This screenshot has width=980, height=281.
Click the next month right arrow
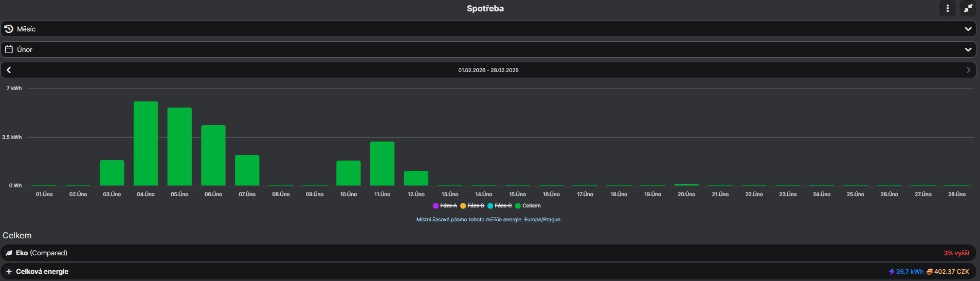pyautogui.click(x=968, y=70)
